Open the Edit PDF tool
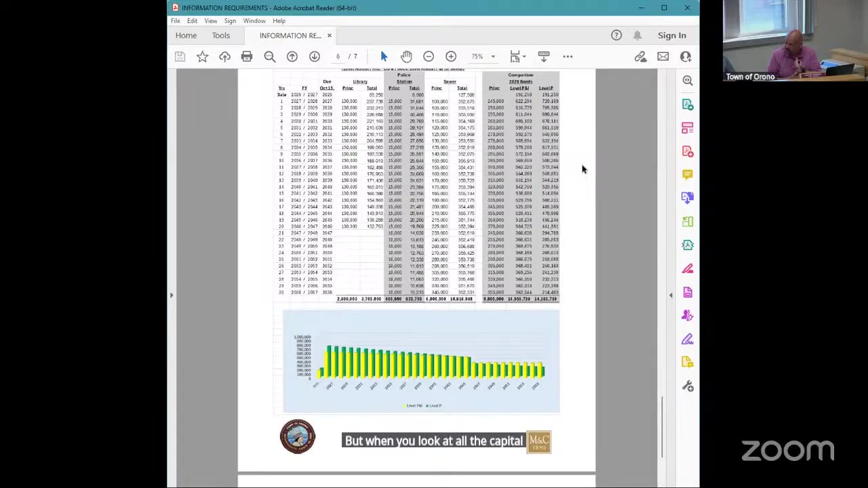Viewport: 868px width, 488px height. pyautogui.click(x=688, y=128)
